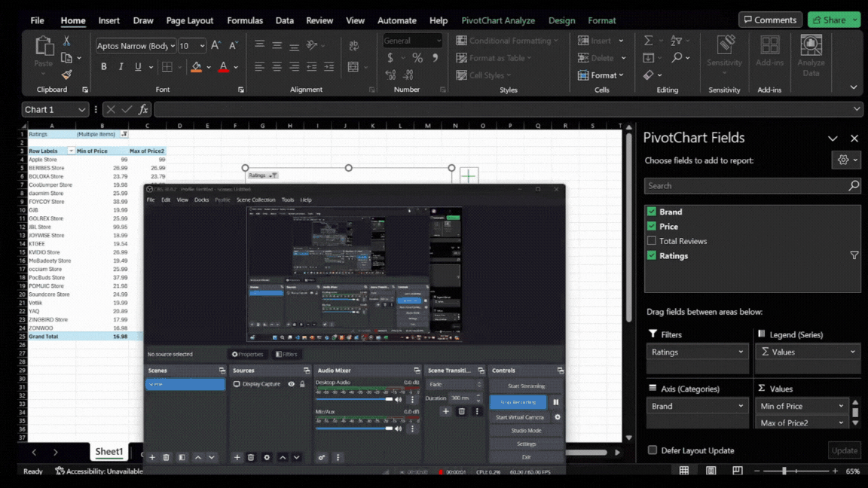Click Settings button in OBS Controls
Image resolution: width=868 pixels, height=488 pixels.
coord(526,444)
